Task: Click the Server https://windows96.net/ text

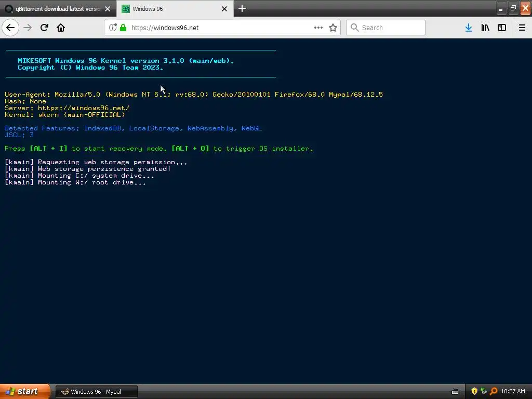Action: coord(67,108)
